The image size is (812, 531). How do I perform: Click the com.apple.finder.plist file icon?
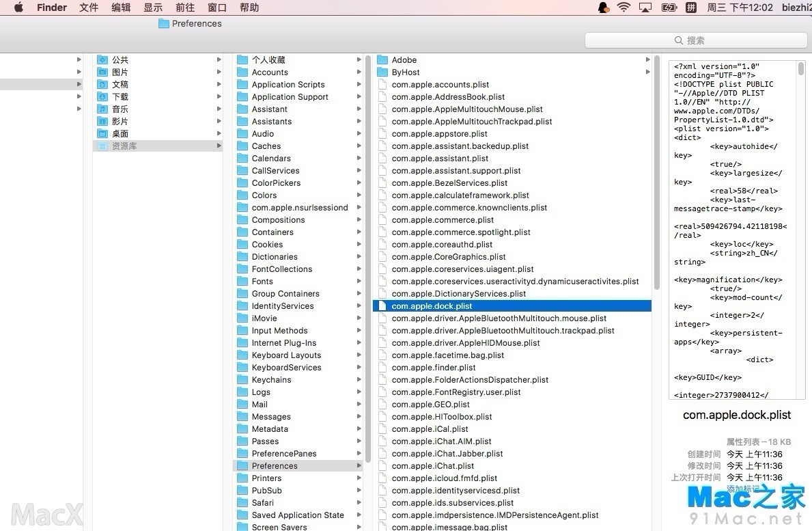(x=382, y=367)
